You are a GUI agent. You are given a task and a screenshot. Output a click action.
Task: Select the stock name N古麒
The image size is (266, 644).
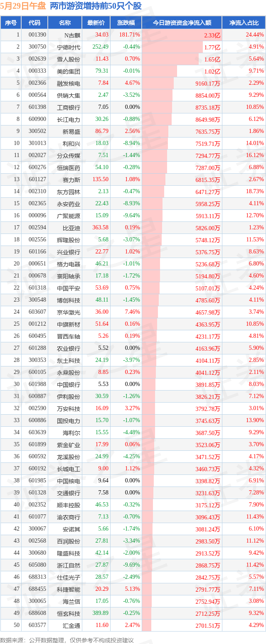click(71, 35)
